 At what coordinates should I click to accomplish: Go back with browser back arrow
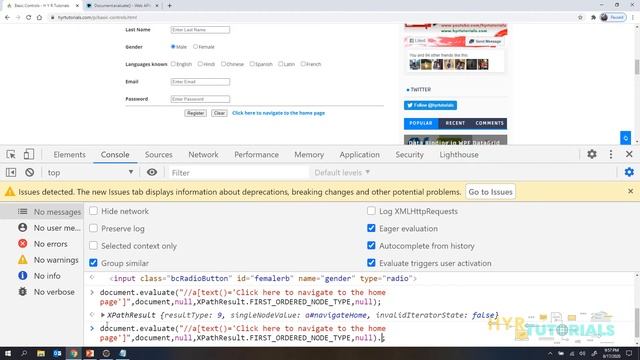(x=7, y=17)
